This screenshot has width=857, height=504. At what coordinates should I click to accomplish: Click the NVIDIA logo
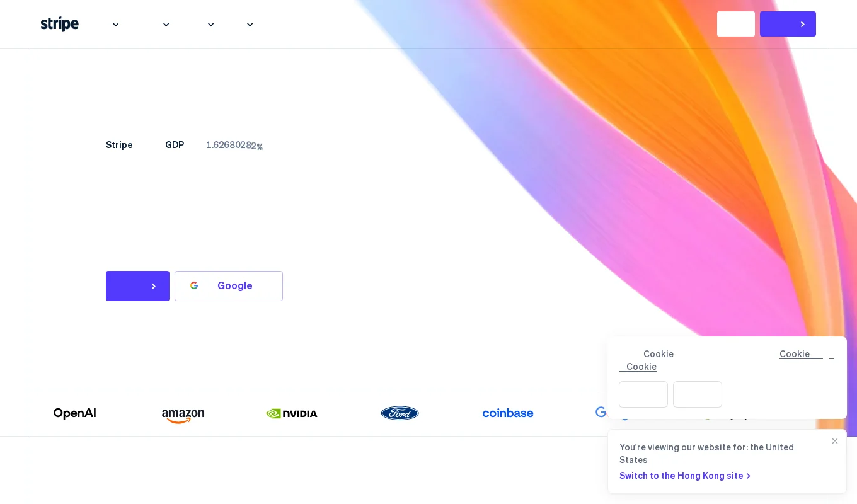[292, 414]
